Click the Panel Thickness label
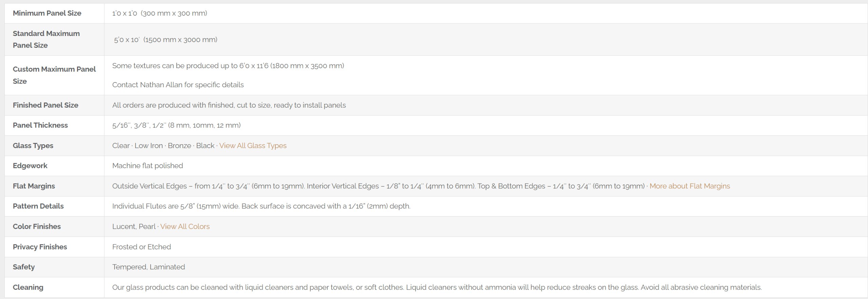 [40, 125]
